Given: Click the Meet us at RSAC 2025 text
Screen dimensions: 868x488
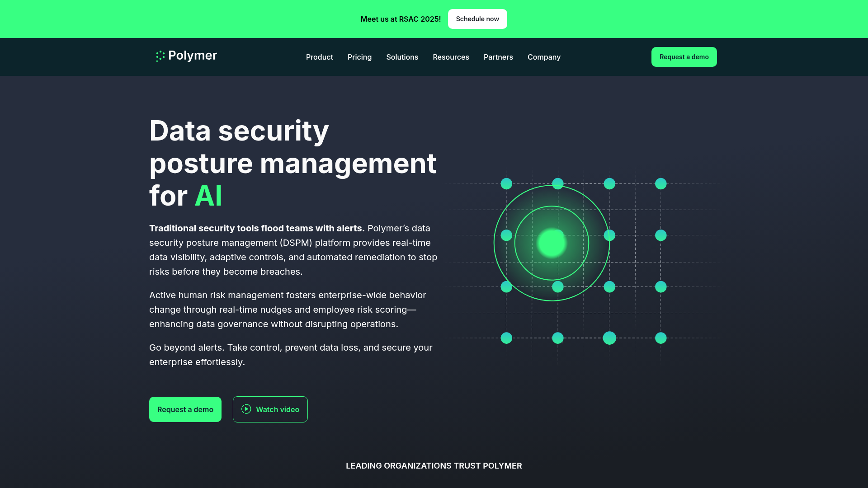Looking at the screenshot, I should coord(401,19).
